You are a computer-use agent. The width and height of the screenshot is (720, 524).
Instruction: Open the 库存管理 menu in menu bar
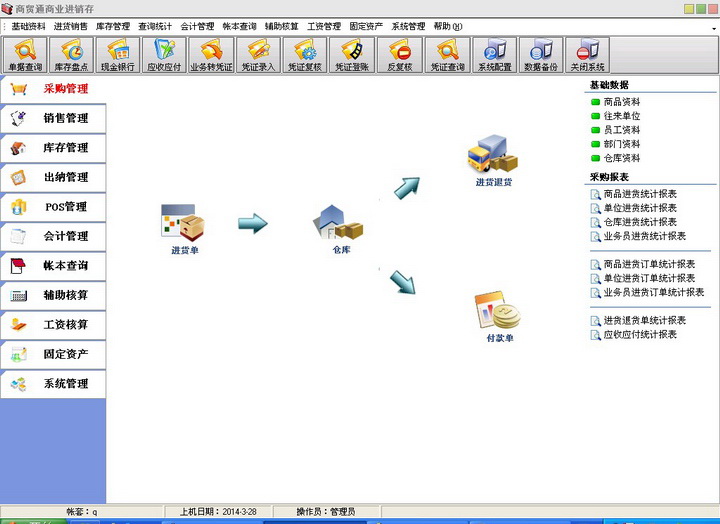pyautogui.click(x=113, y=27)
